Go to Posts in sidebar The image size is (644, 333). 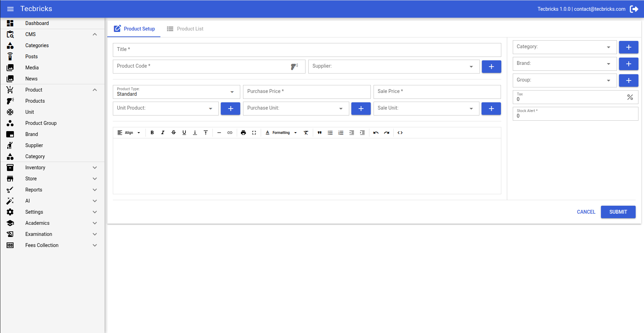(x=52, y=57)
